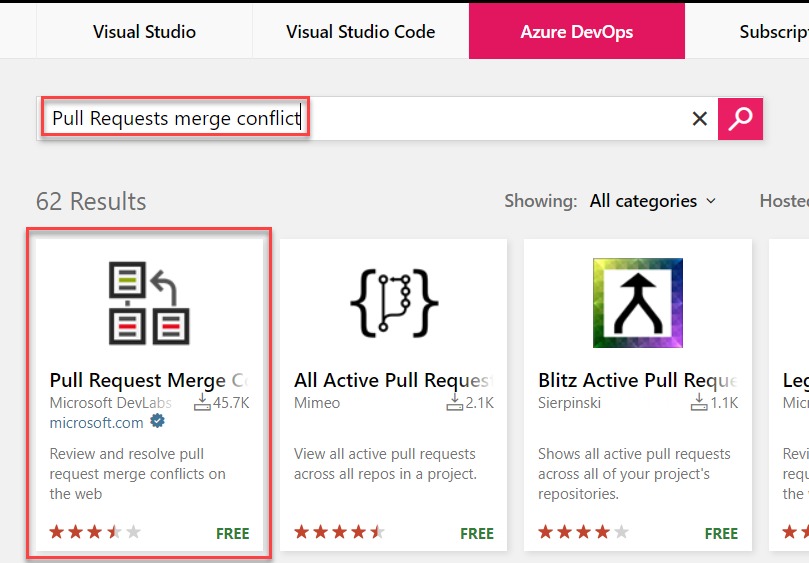
Task: Switch to the Visual Studio Code tab
Action: coord(361,31)
